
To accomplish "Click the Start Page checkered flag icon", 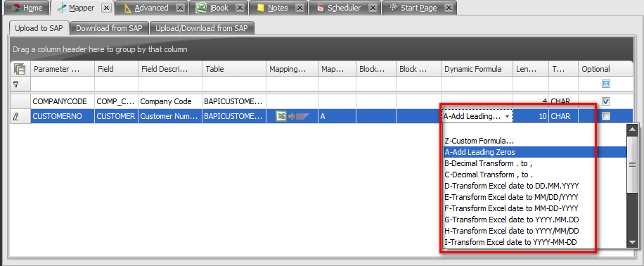I will coord(394,8).
